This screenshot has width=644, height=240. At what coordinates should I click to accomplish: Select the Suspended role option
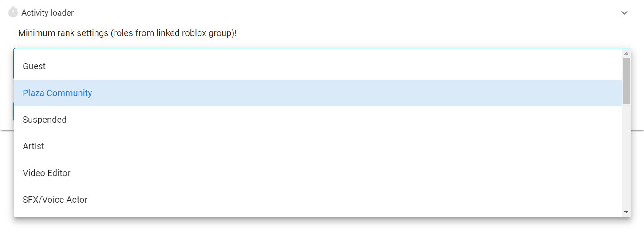click(318, 120)
